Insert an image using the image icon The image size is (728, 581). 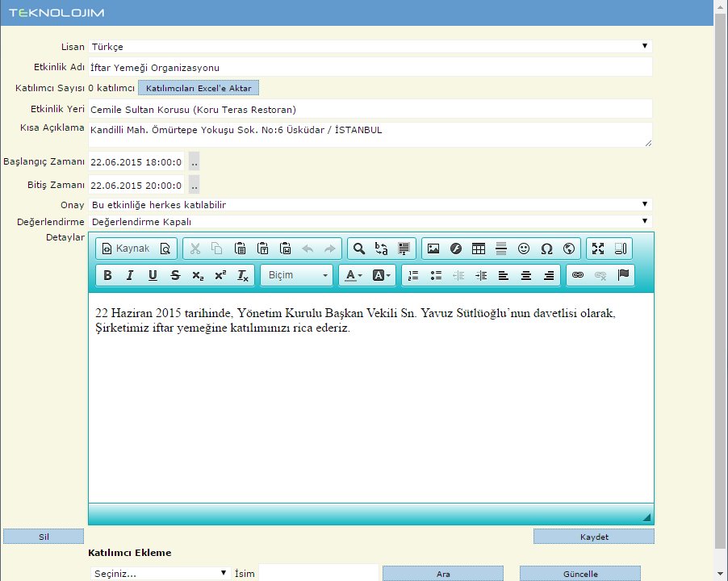coord(433,249)
